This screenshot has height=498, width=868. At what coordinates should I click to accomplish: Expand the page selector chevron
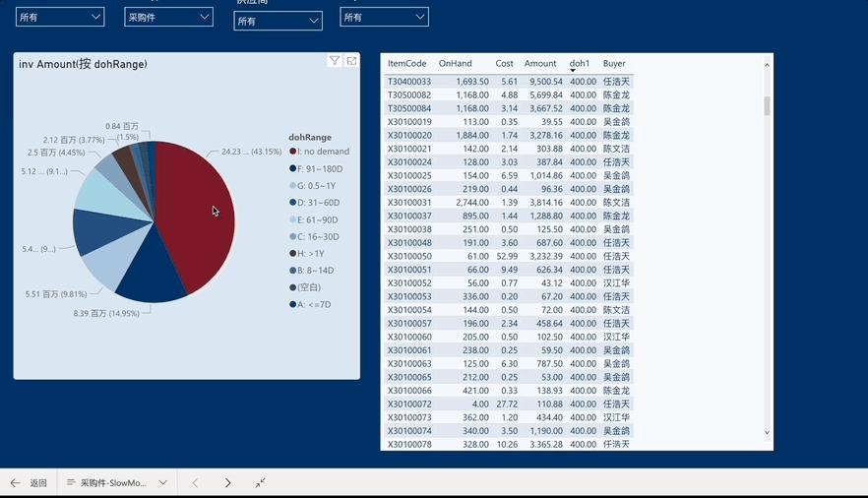point(162,482)
